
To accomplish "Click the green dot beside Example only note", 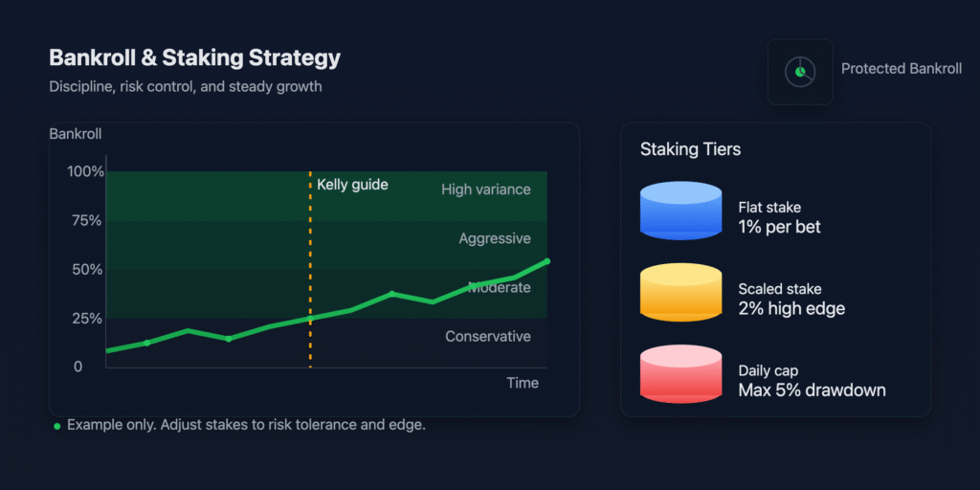I will pos(56,425).
